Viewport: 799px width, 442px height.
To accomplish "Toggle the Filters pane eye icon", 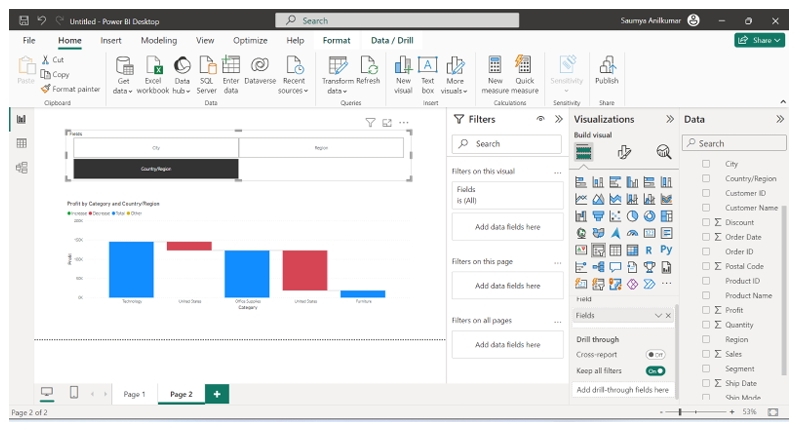I will coord(540,119).
